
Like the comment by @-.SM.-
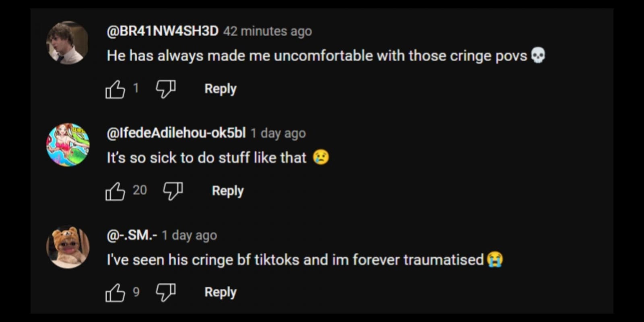(115, 293)
